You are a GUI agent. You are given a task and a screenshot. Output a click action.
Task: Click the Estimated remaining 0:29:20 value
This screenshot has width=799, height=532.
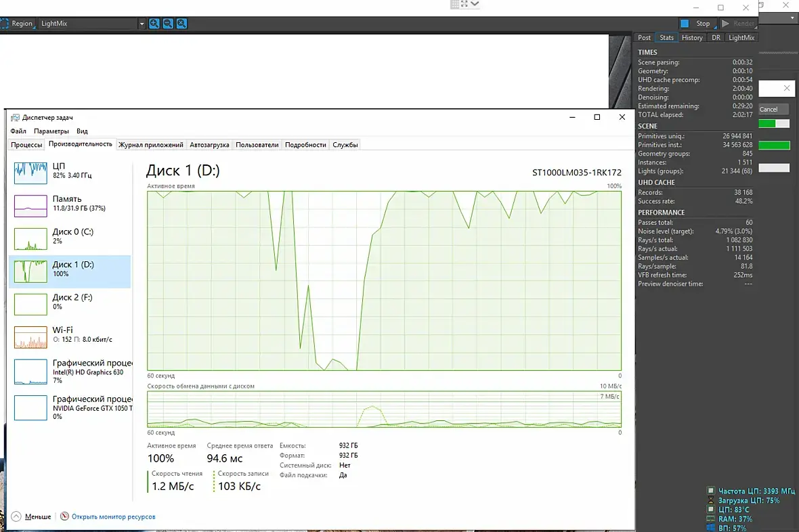pyautogui.click(x=742, y=106)
